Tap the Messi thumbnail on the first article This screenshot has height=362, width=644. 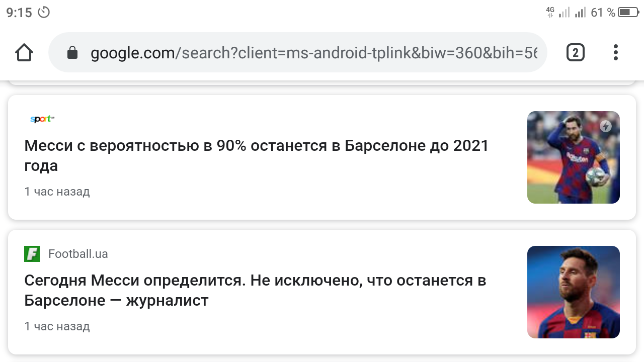(574, 157)
